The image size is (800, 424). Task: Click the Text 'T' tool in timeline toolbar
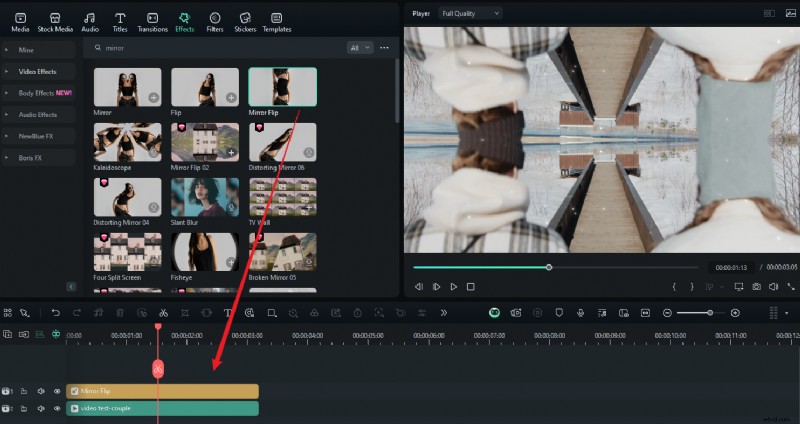pyautogui.click(x=228, y=313)
